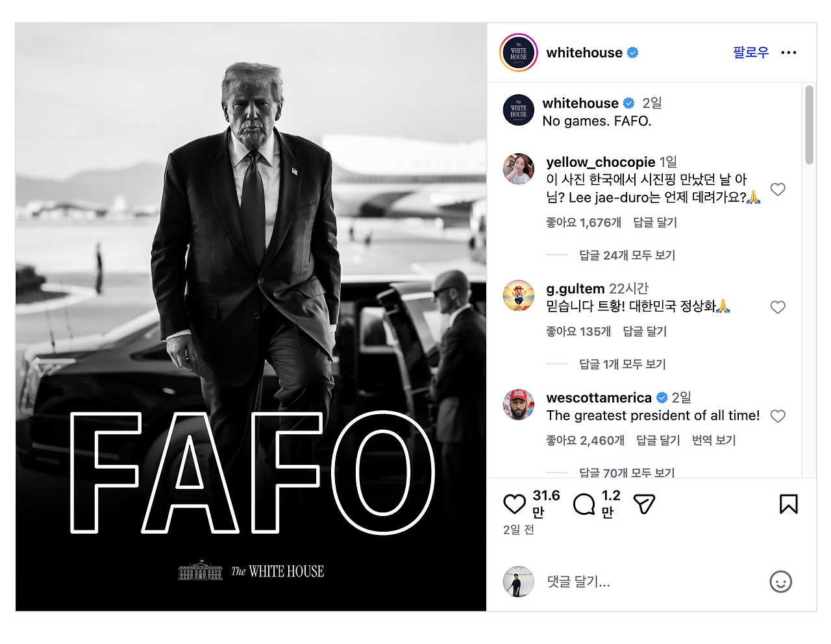Click the verified badge beside whitehouse header
The height and width of the screenshot is (644, 831).
632,53
